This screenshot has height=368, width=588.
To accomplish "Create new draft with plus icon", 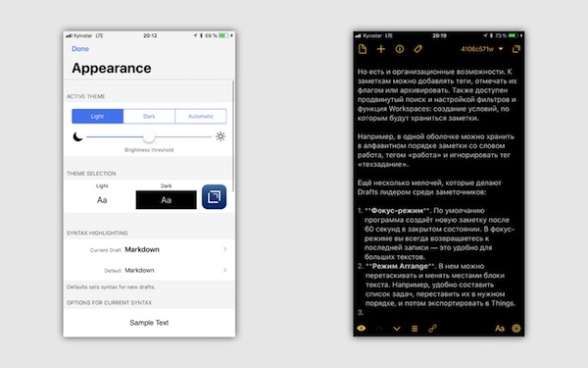I will (381, 49).
